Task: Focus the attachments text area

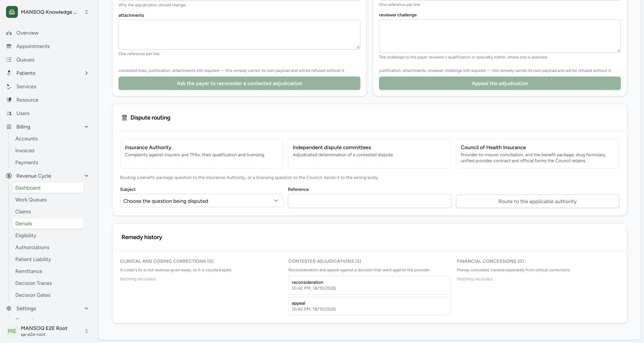Action: 239,35
